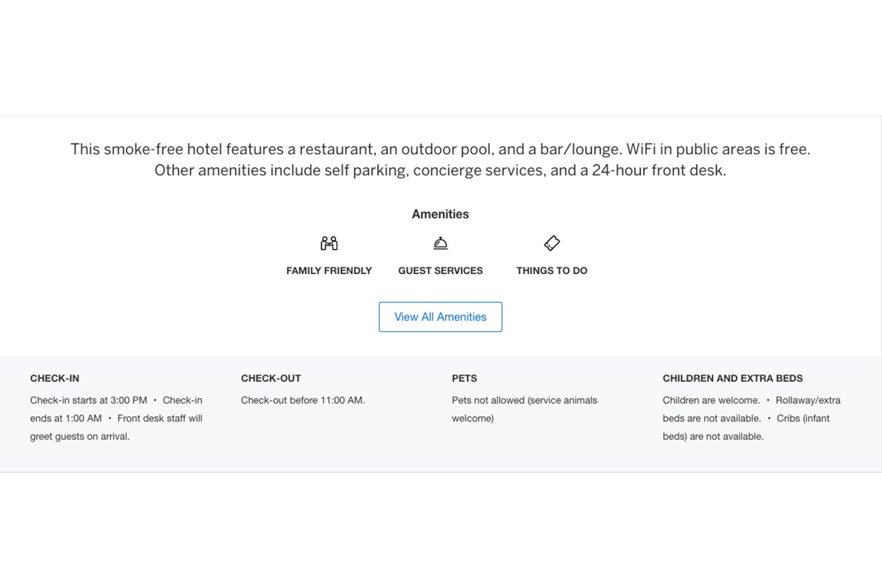The height and width of the screenshot is (588, 882).
Task: Click the 'Children are welcome' text
Action: (x=711, y=401)
